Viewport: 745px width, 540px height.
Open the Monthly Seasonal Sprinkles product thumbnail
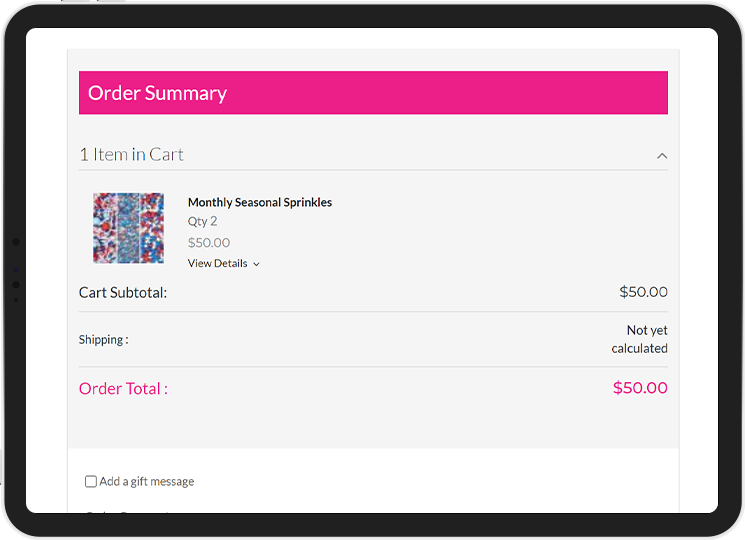(x=128, y=228)
